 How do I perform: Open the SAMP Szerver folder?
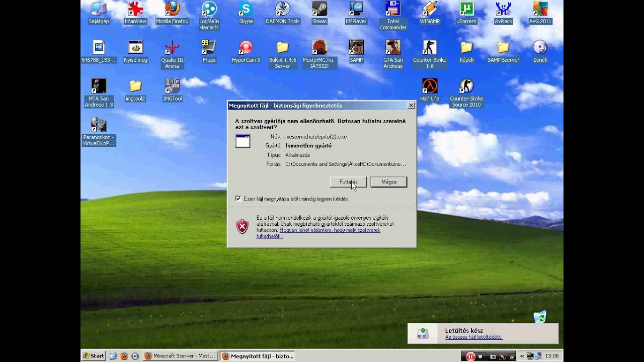(503, 51)
